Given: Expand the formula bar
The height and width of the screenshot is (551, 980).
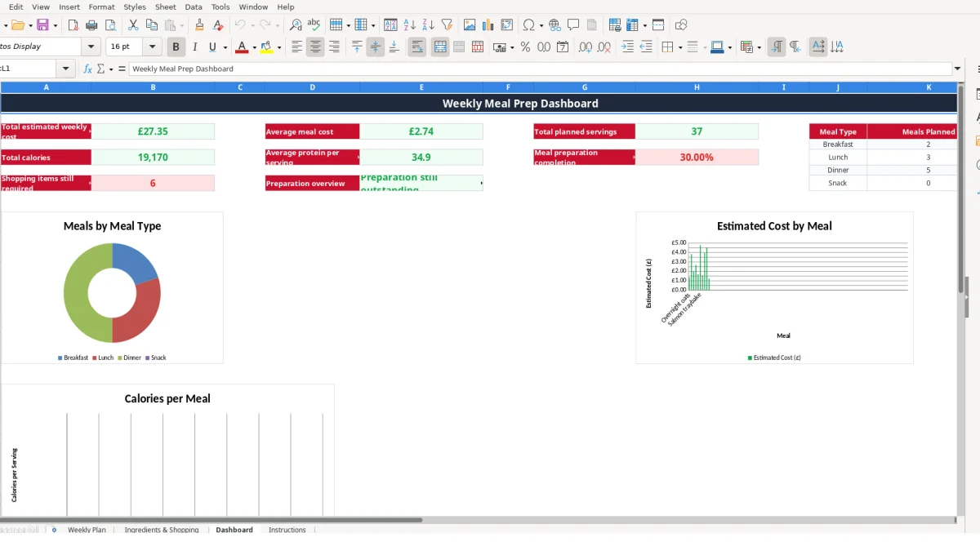Looking at the screenshot, I should tap(958, 69).
